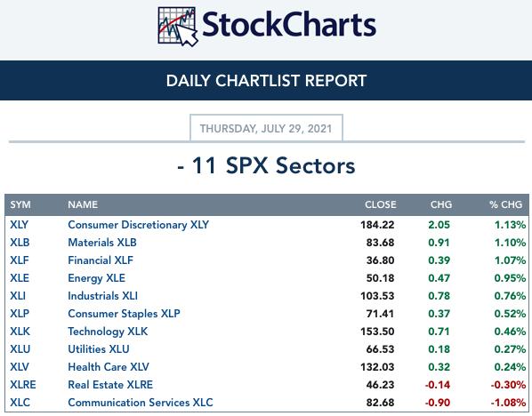This screenshot has height=416, width=532.
Task: Select the Utilities XLU link
Action: [99, 348]
